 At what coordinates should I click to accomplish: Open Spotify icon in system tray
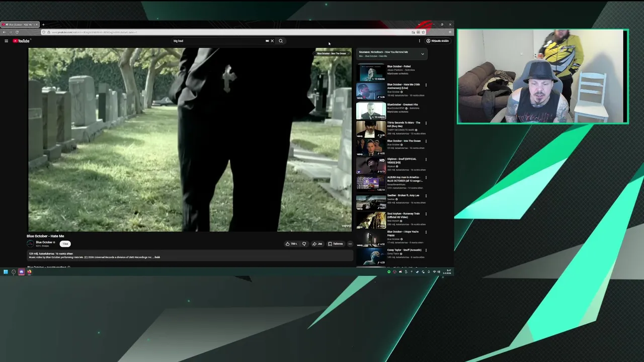(389, 272)
